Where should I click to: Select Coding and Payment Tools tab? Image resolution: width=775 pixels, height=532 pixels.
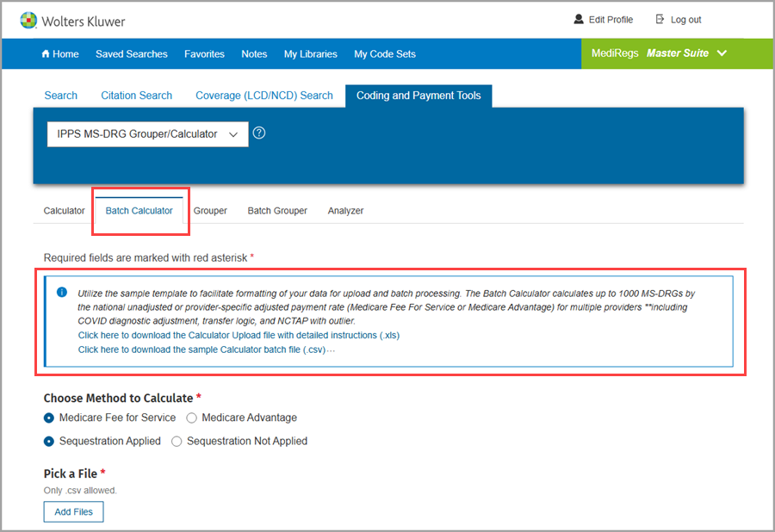point(418,96)
